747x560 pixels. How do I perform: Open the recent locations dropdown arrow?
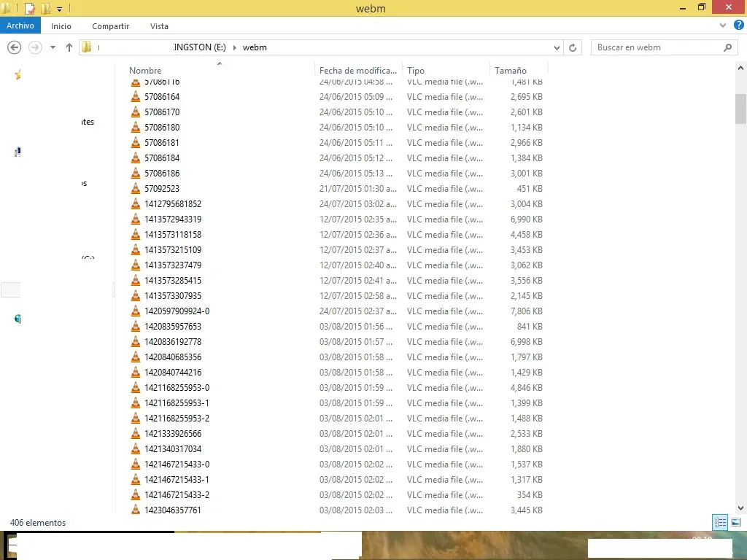click(53, 47)
